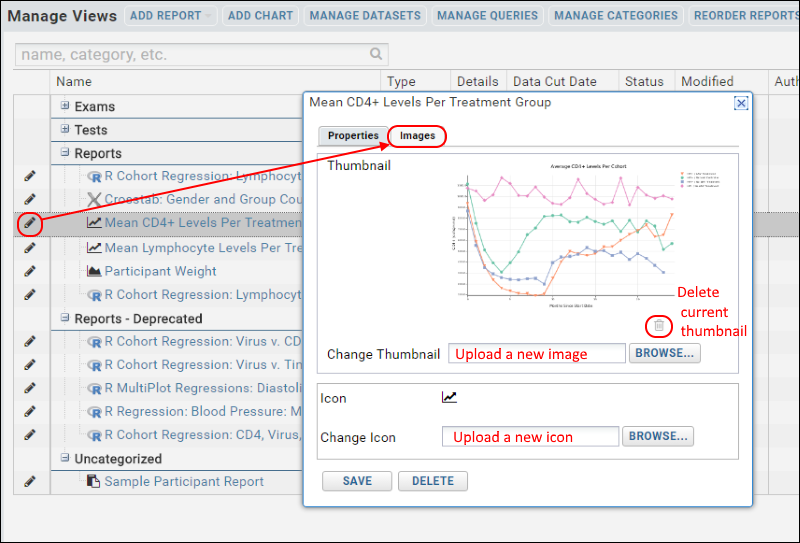Click pencil icon for R MultiPlot Regressions row
The width and height of the screenshot is (800, 543).
click(x=30, y=388)
